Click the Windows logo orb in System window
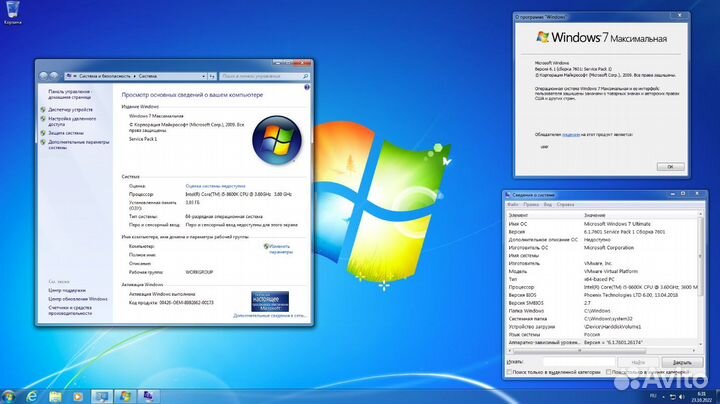 click(277, 140)
